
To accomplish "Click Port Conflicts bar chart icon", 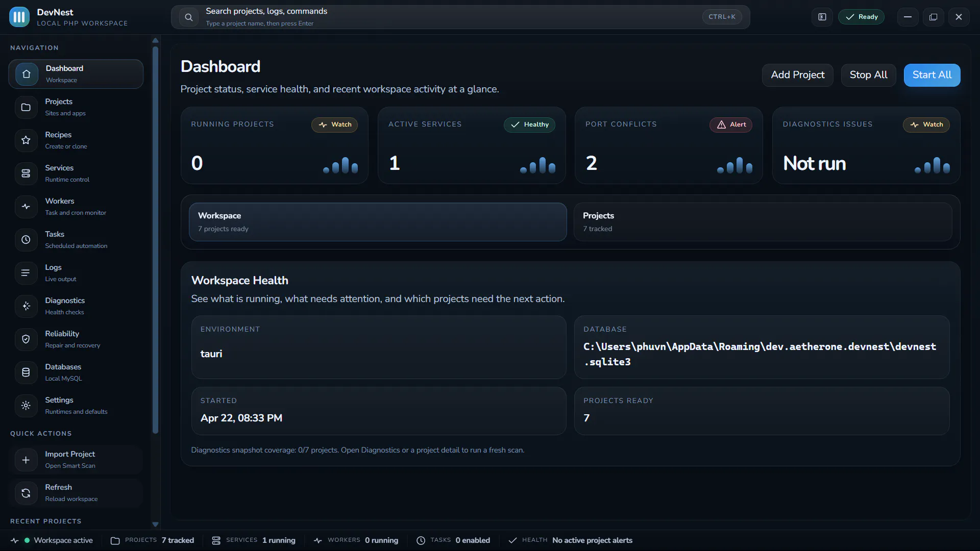I will [735, 165].
